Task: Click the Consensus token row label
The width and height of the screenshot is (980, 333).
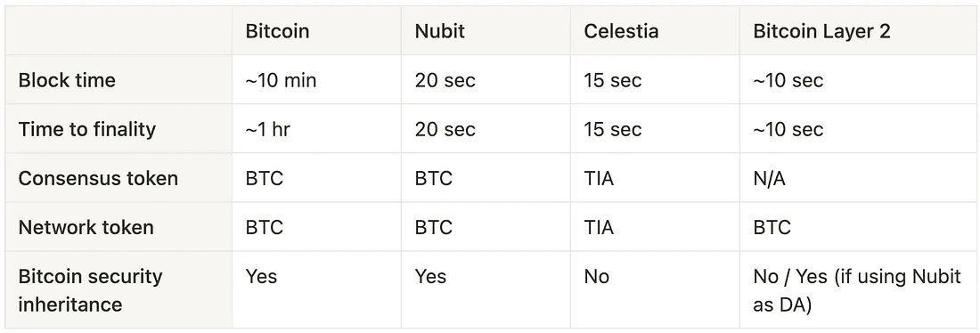Action: pyautogui.click(x=98, y=179)
